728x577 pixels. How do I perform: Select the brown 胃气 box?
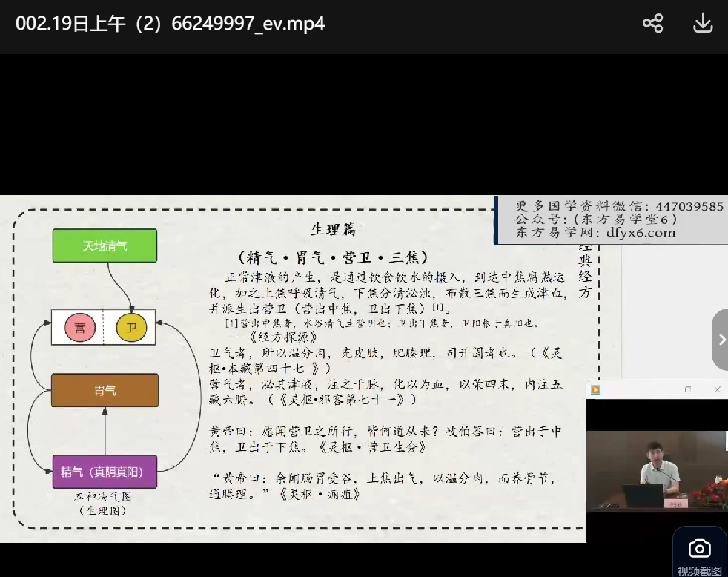coord(105,391)
